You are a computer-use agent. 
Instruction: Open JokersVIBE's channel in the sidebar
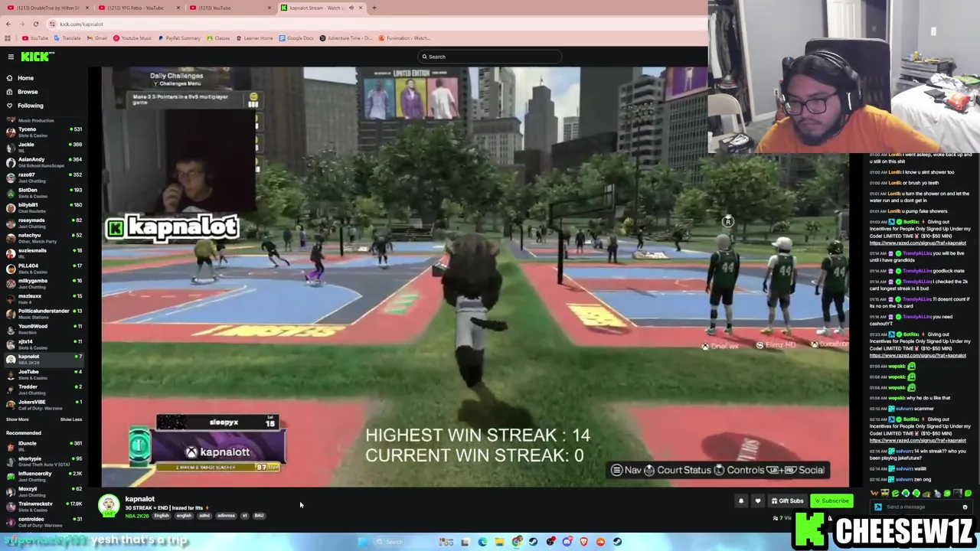pyautogui.click(x=43, y=405)
